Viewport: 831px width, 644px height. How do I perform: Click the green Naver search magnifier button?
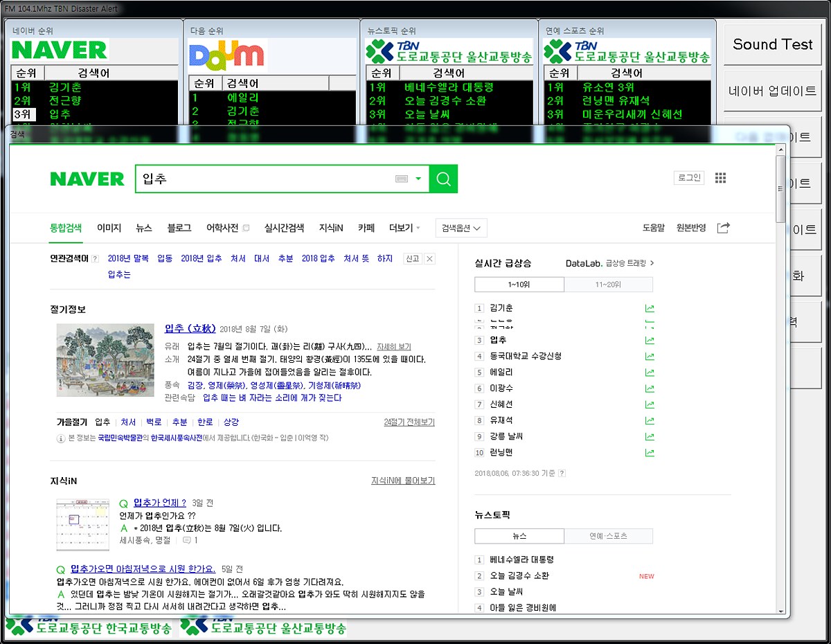443,179
